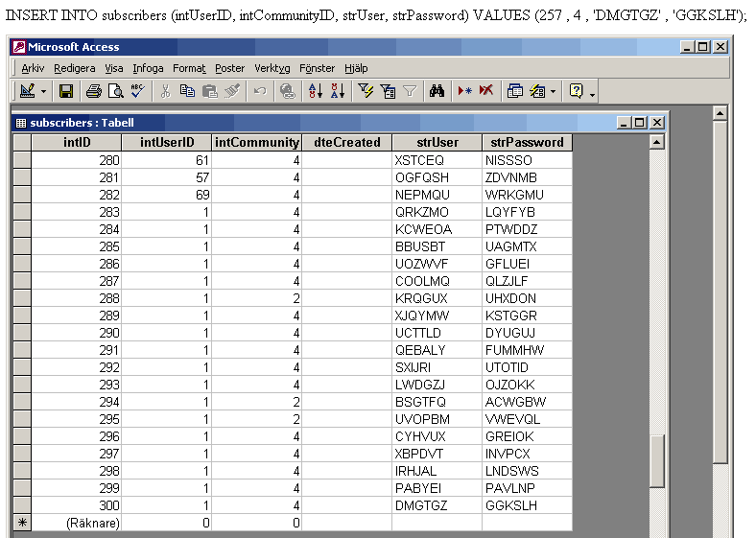Sort descending with the Z-A icon
756x538 pixels.
click(338, 91)
